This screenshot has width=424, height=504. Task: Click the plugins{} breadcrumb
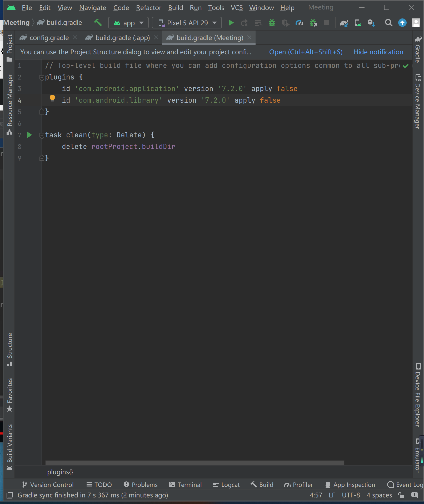[x=60, y=472]
